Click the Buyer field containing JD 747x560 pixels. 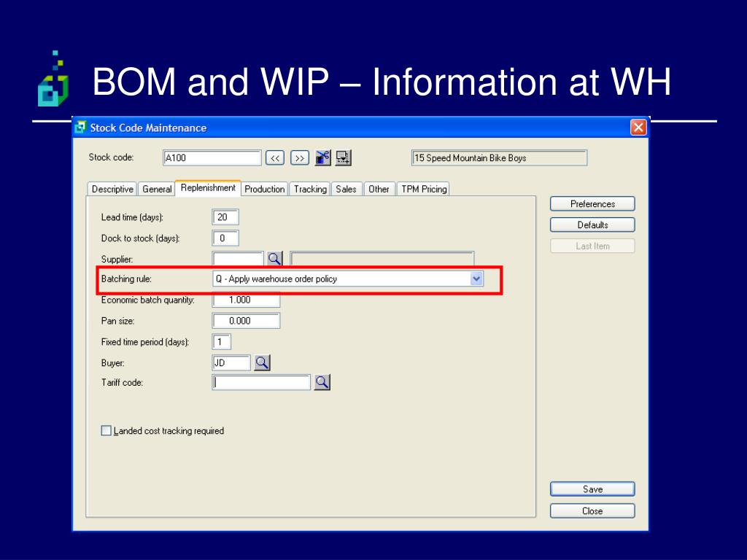coord(231,363)
